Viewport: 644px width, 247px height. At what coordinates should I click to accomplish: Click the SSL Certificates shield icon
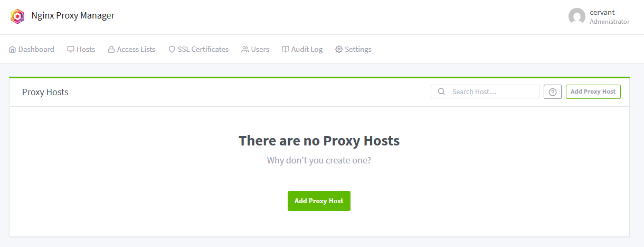click(172, 49)
